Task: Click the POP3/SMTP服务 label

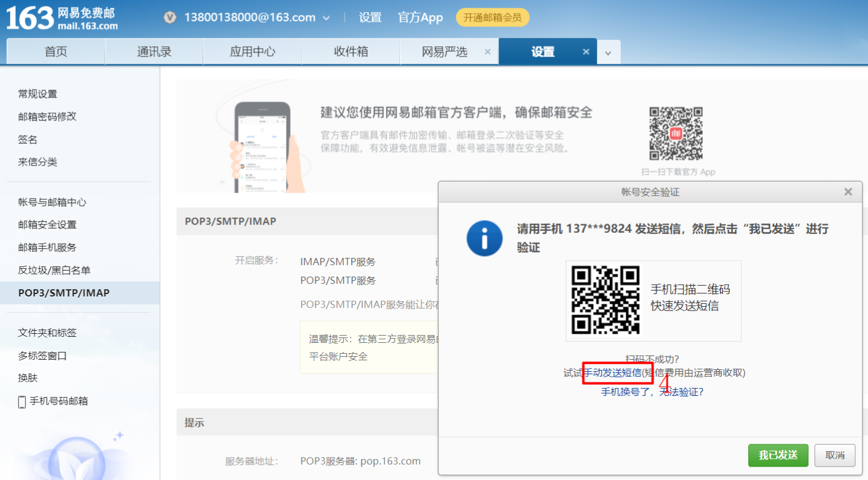Action: coord(338,280)
